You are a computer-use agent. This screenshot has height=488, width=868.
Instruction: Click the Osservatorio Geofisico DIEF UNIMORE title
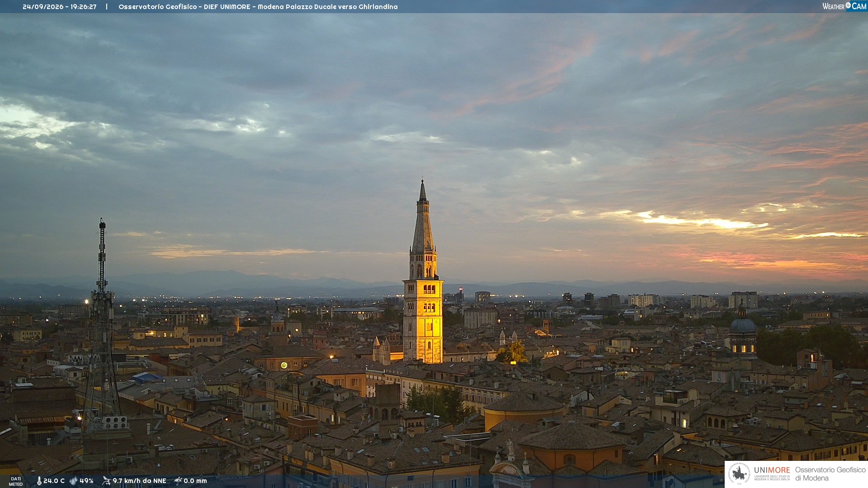(x=258, y=7)
